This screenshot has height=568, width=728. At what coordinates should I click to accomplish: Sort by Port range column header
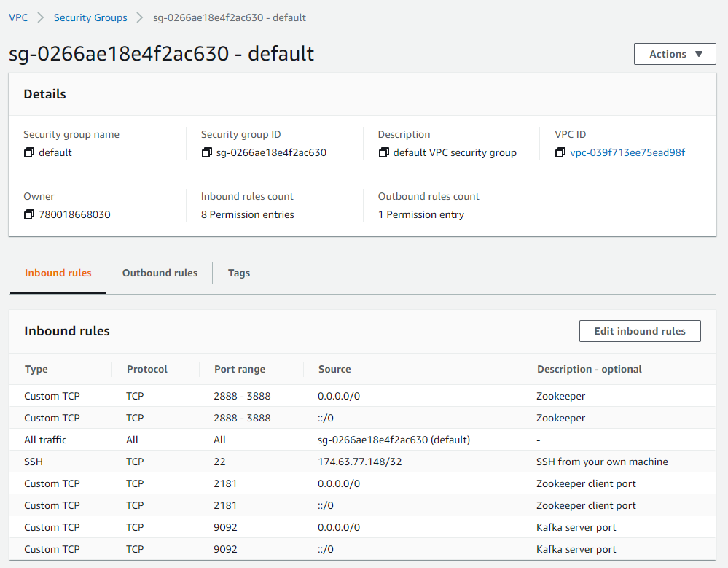240,370
